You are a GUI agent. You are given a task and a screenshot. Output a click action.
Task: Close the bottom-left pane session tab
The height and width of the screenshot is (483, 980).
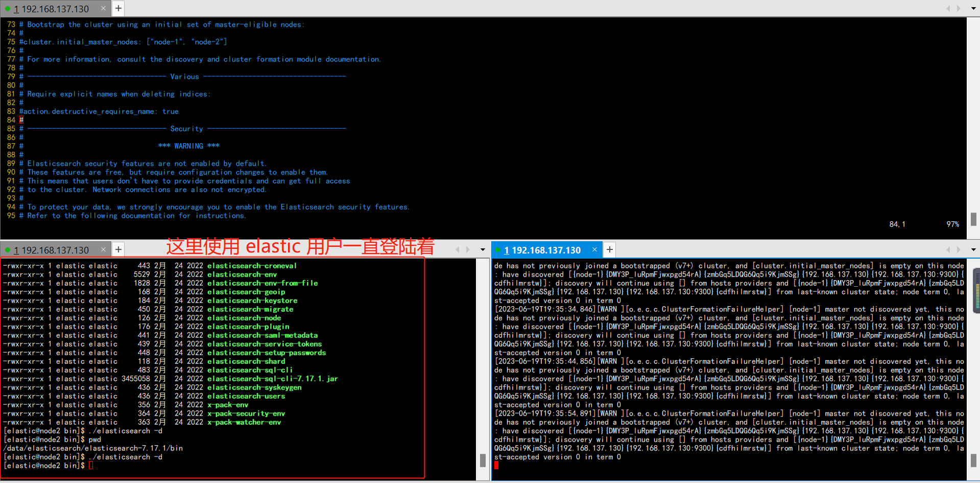click(x=103, y=249)
